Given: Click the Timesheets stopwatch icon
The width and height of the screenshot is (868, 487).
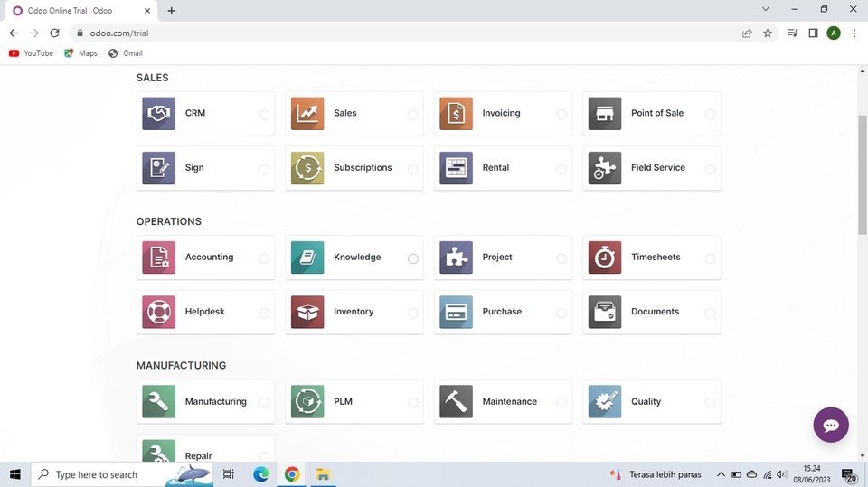Looking at the screenshot, I should click(x=605, y=258).
